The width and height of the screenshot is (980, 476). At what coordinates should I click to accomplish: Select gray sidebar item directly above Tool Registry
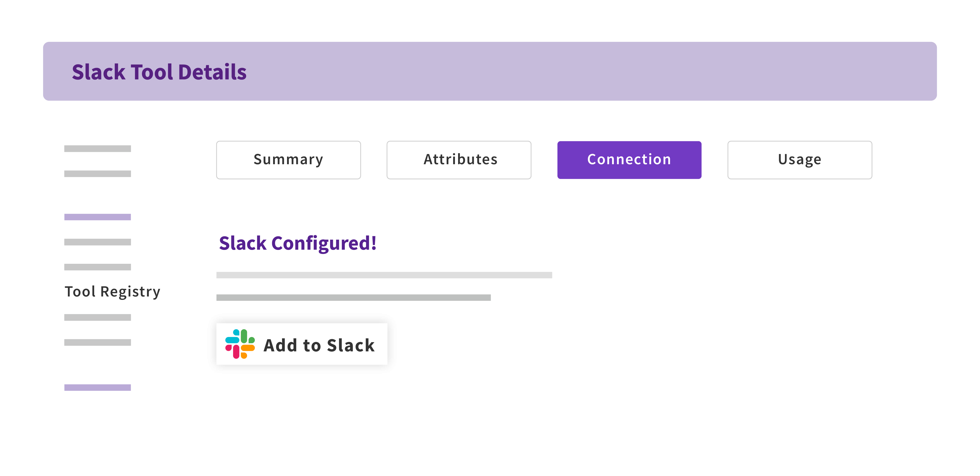click(97, 267)
